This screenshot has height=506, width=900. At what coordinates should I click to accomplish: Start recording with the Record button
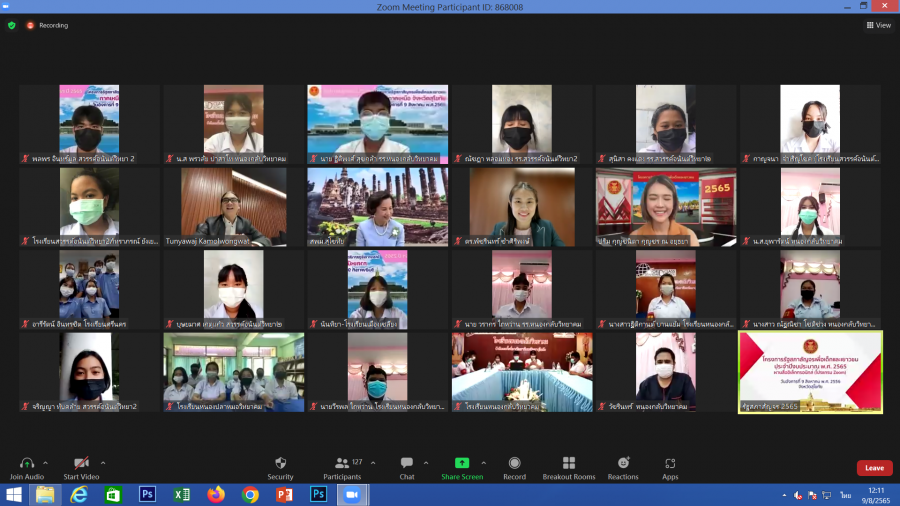514,464
